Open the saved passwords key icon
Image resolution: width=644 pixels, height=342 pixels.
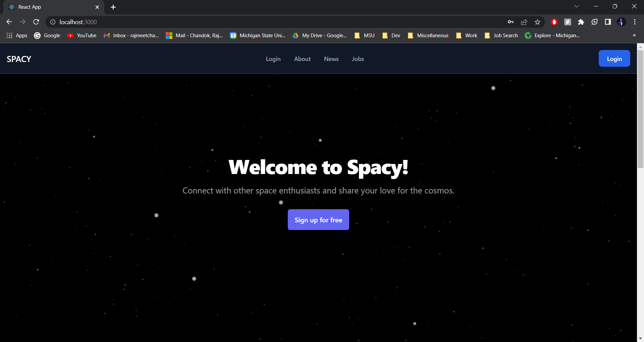[x=511, y=22]
